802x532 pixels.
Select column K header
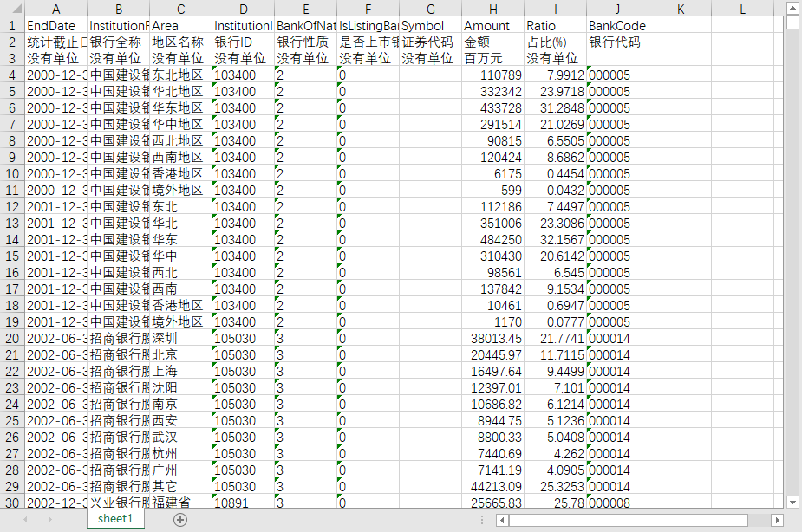(x=681, y=9)
